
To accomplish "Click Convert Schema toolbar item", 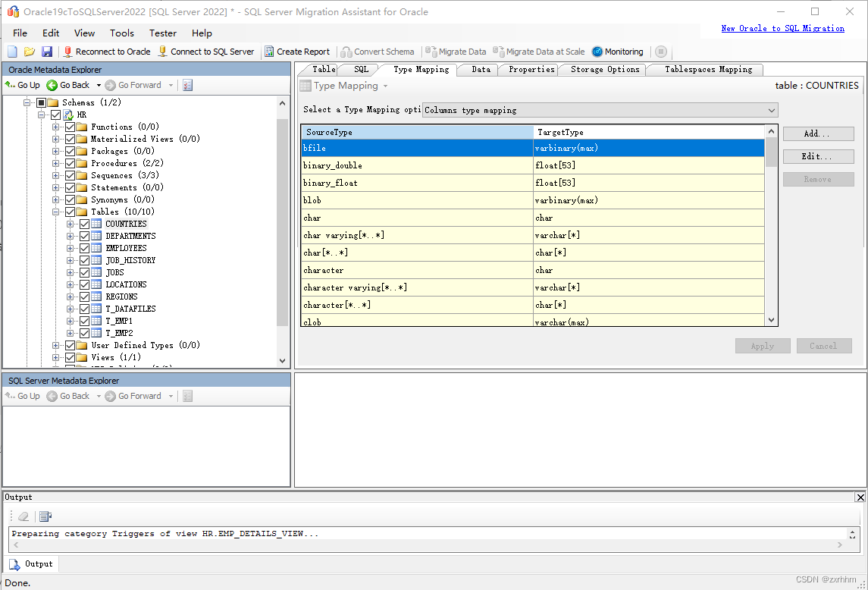I will click(378, 52).
